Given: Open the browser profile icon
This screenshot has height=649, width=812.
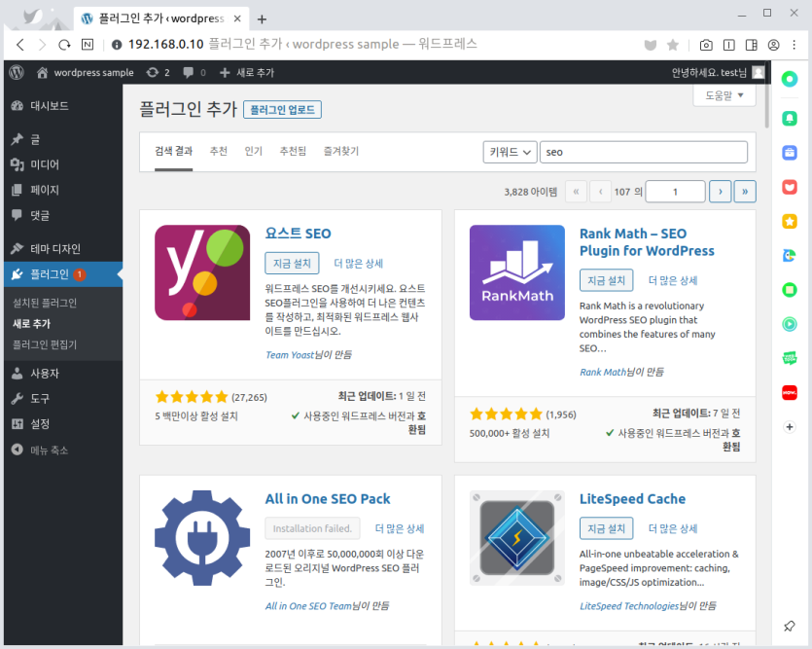Looking at the screenshot, I should [774, 45].
